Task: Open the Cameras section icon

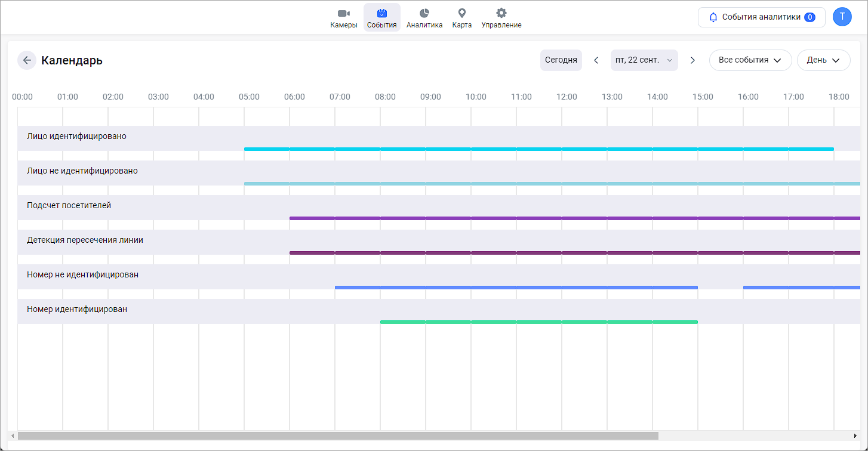Action: [x=343, y=13]
